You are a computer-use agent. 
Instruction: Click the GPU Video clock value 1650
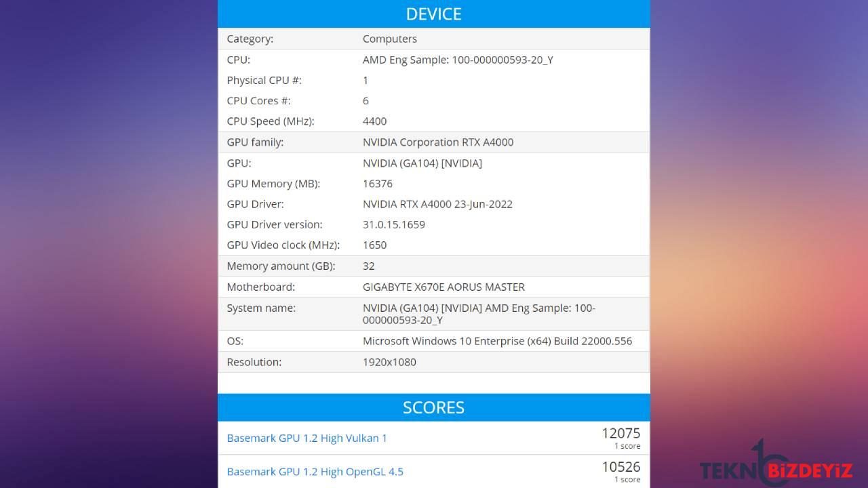pyautogui.click(x=375, y=245)
